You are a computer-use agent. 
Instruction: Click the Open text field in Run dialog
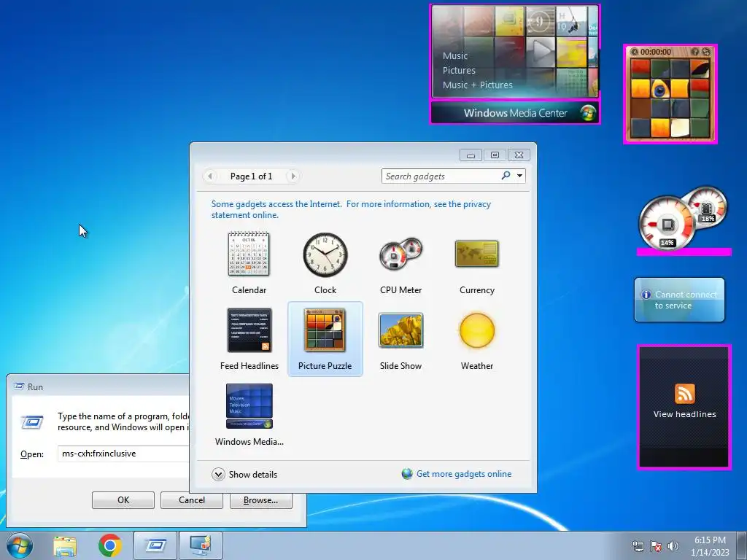click(x=124, y=454)
